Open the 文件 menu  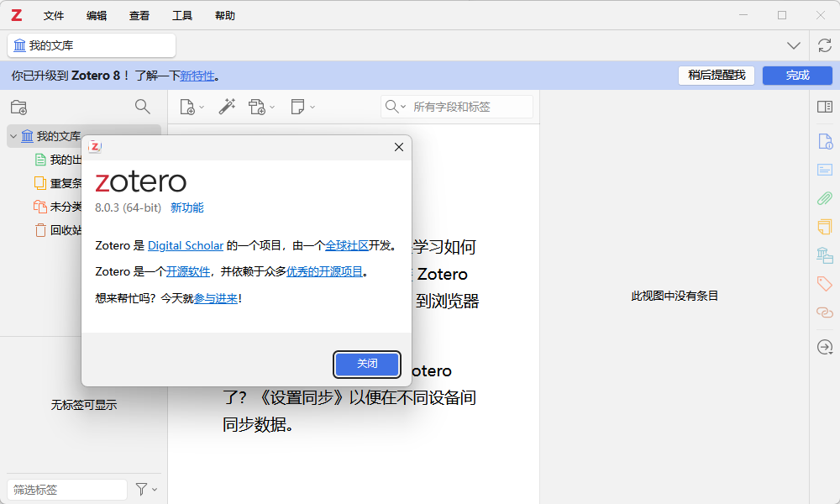(x=54, y=15)
